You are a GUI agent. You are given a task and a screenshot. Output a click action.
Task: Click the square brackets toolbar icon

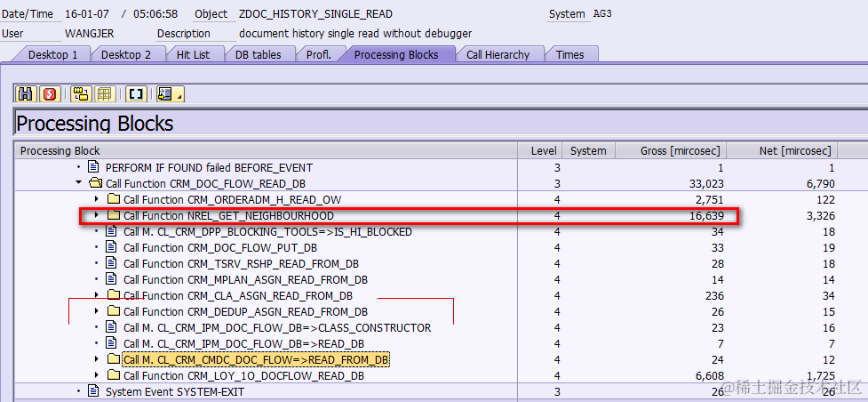pos(136,94)
